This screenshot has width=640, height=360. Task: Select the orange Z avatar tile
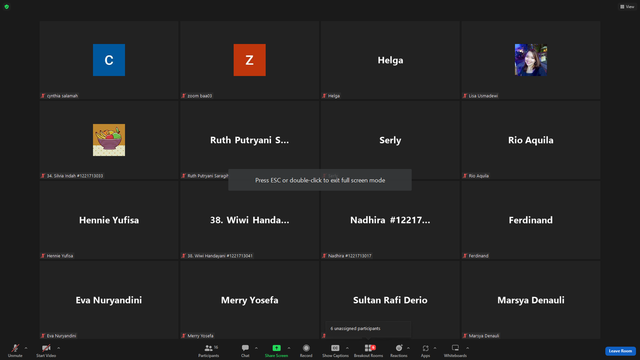pos(249,60)
